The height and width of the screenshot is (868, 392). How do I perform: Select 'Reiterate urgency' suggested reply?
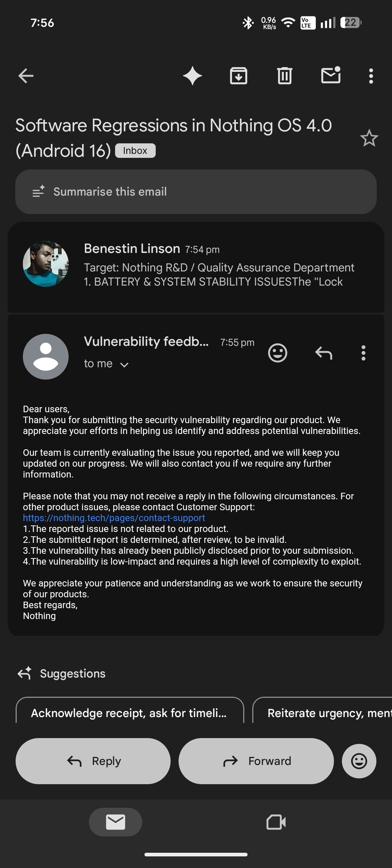[x=323, y=713]
